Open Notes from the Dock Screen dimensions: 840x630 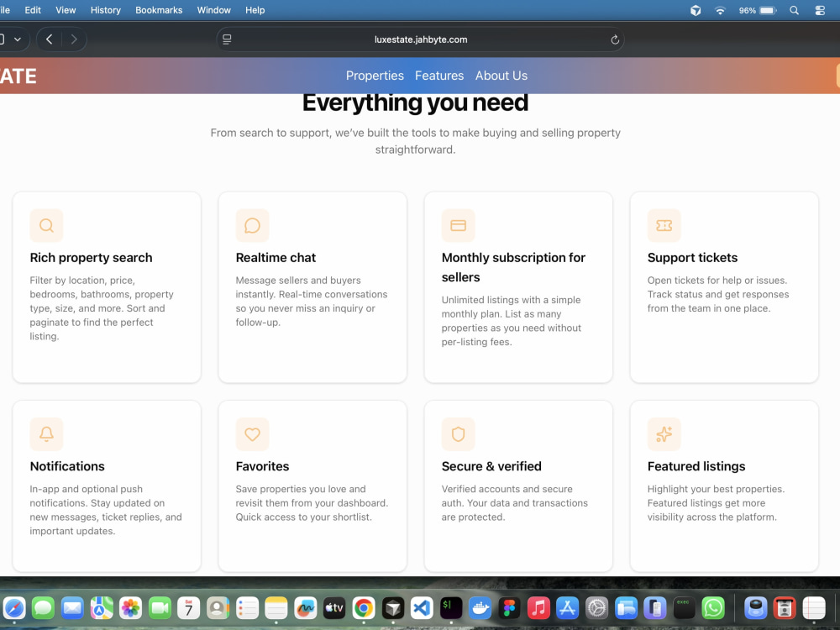click(x=276, y=608)
